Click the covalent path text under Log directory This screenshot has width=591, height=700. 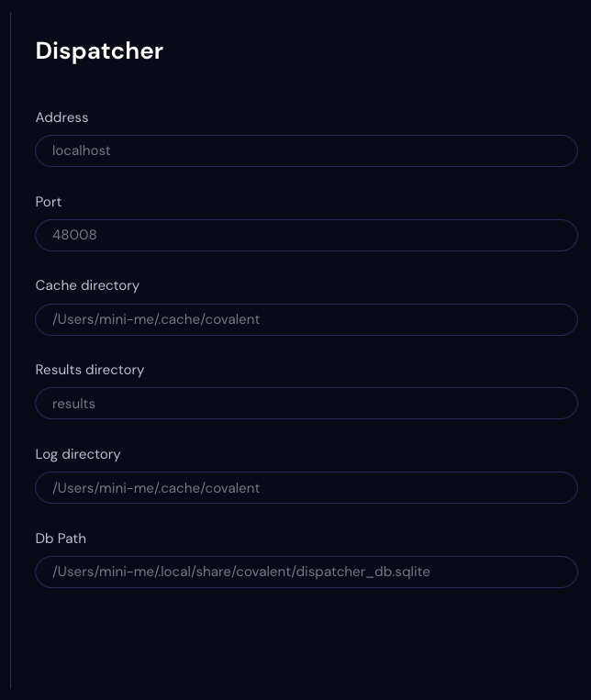[x=156, y=488]
